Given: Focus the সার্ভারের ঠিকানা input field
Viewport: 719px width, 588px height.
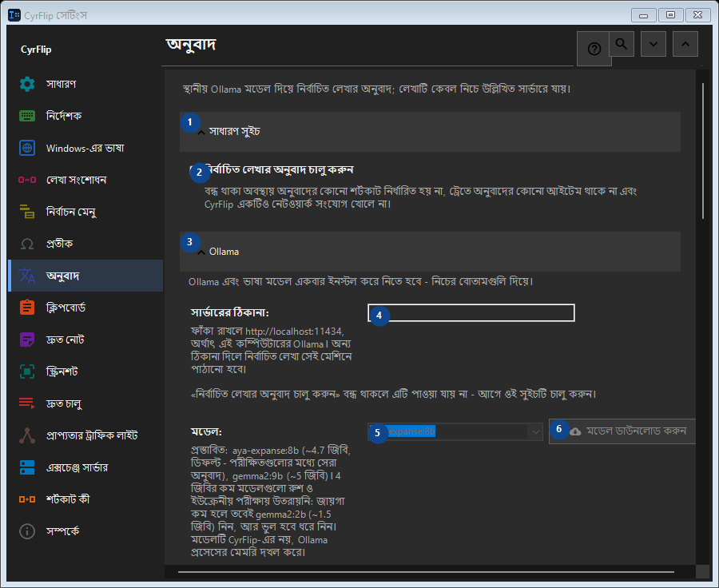Looking at the screenshot, I should coord(471,313).
